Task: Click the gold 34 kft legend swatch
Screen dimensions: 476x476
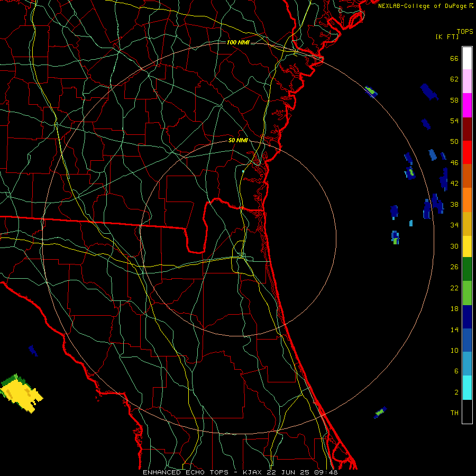Action: point(467,224)
